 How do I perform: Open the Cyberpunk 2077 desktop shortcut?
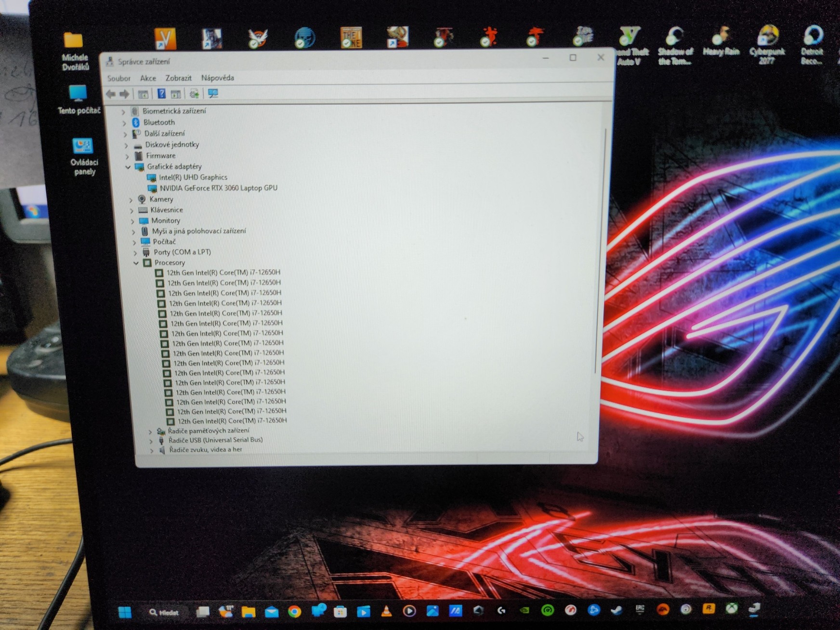click(767, 44)
